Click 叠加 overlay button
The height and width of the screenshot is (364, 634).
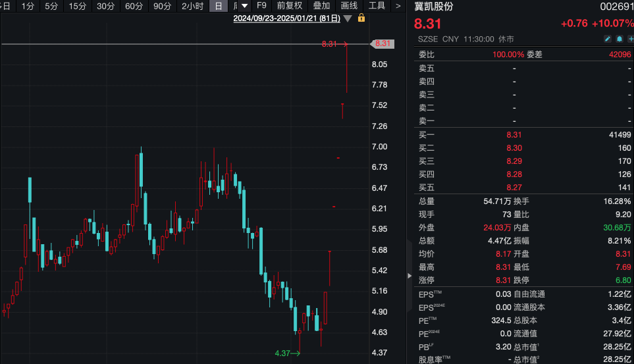point(321,6)
